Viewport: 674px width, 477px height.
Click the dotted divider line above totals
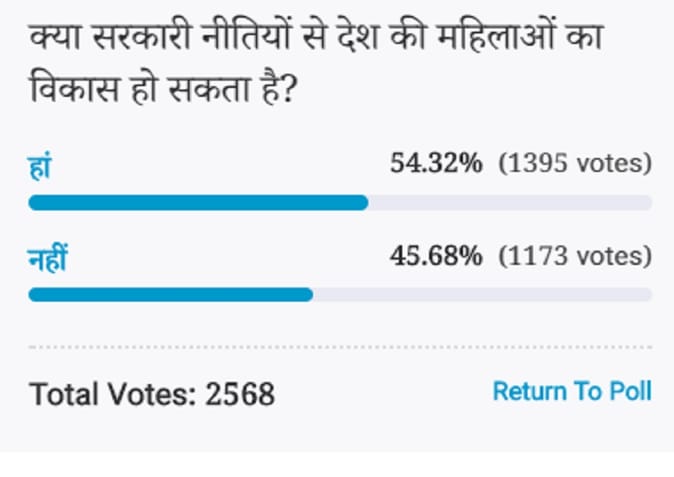(340, 347)
